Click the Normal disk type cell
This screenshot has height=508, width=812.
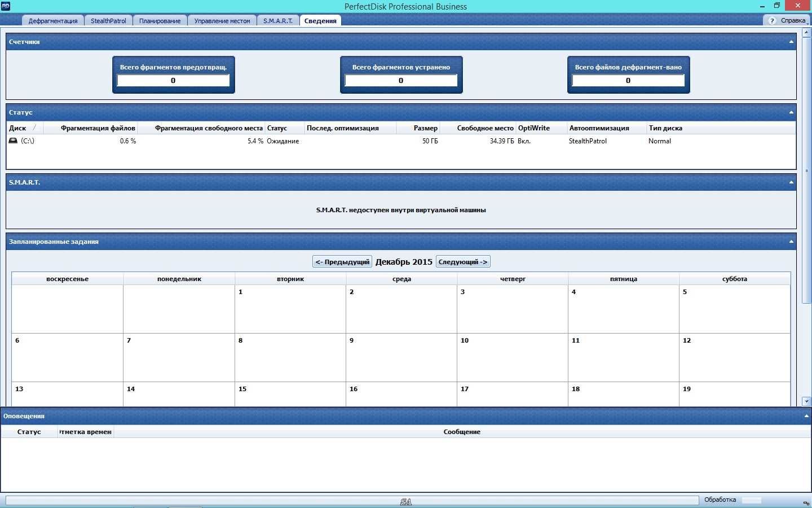(x=659, y=141)
